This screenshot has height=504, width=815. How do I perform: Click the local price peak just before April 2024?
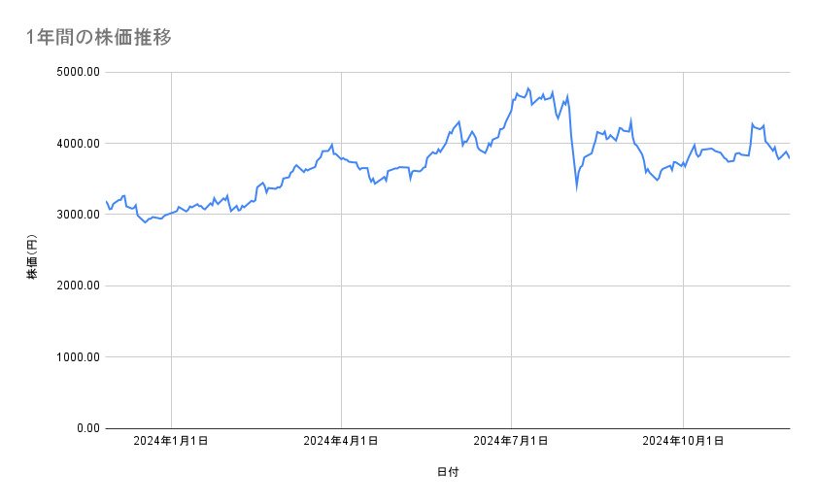pos(332,145)
